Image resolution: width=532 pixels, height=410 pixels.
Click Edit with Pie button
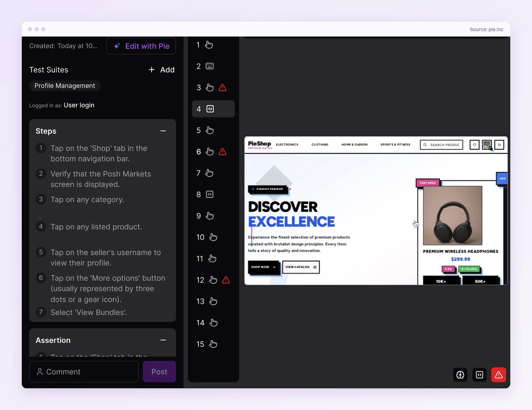click(141, 46)
